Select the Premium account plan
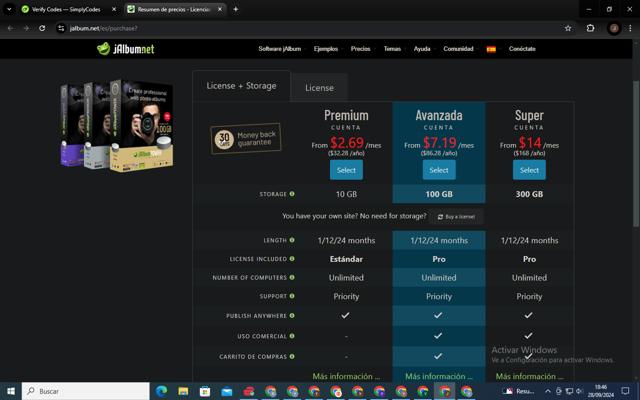This screenshot has width=640, height=400. (x=346, y=170)
